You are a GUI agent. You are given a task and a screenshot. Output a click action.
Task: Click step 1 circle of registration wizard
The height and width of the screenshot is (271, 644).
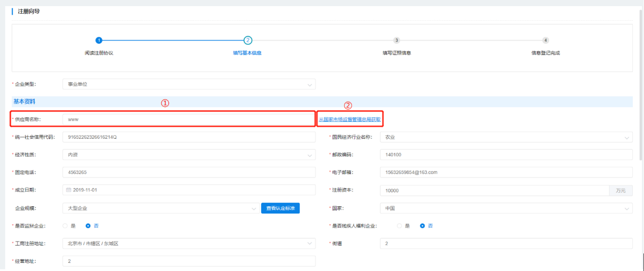pos(99,40)
